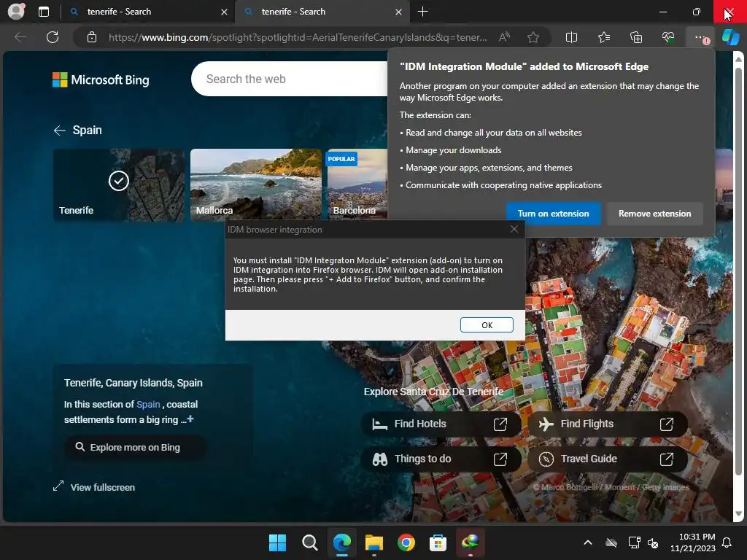The image size is (747, 560).
Task: Close the IDM browser integration dialog
Action: click(x=514, y=230)
